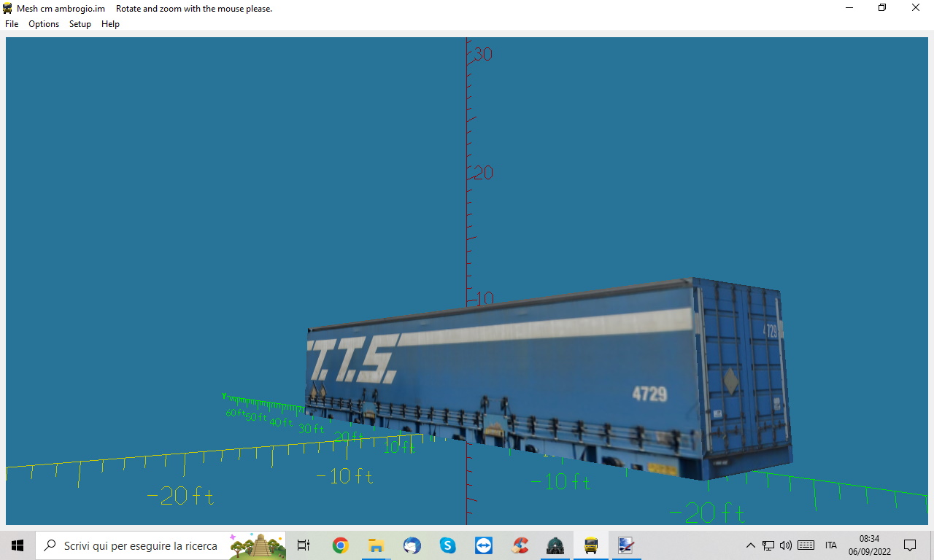This screenshot has height=560, width=934.
Task: Open Skype from the taskbar
Action: pos(447,545)
